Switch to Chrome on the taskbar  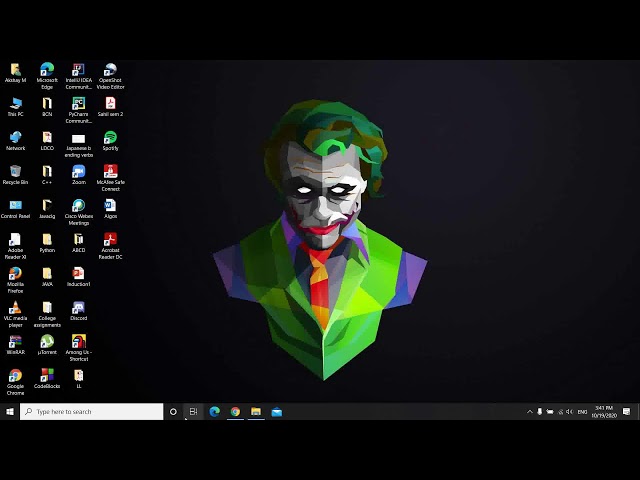(235, 411)
